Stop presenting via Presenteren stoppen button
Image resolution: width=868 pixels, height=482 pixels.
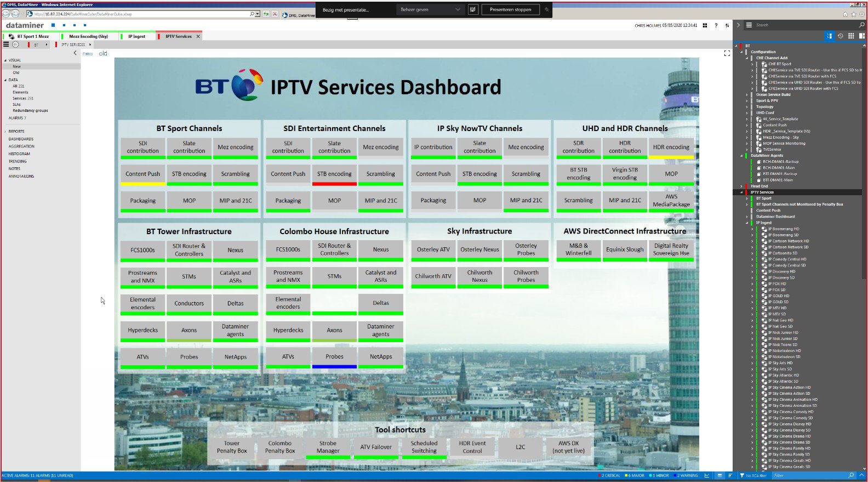pos(510,9)
